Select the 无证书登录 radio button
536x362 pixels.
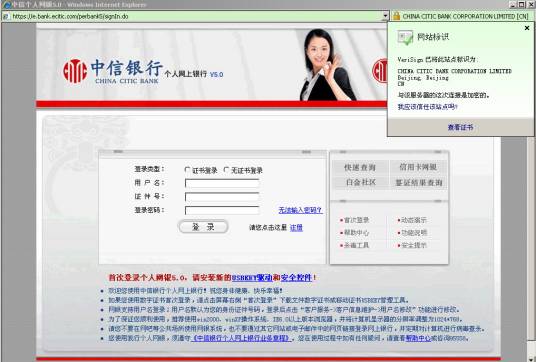[x=226, y=170]
